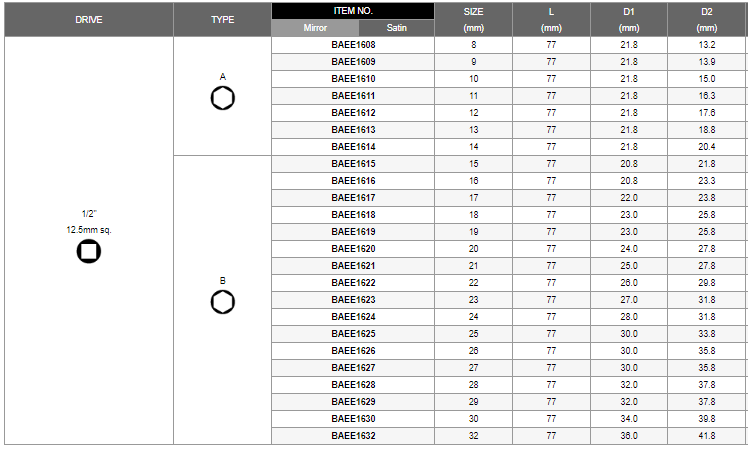Click the square drive icon
The height and width of the screenshot is (449, 748).
89,251
